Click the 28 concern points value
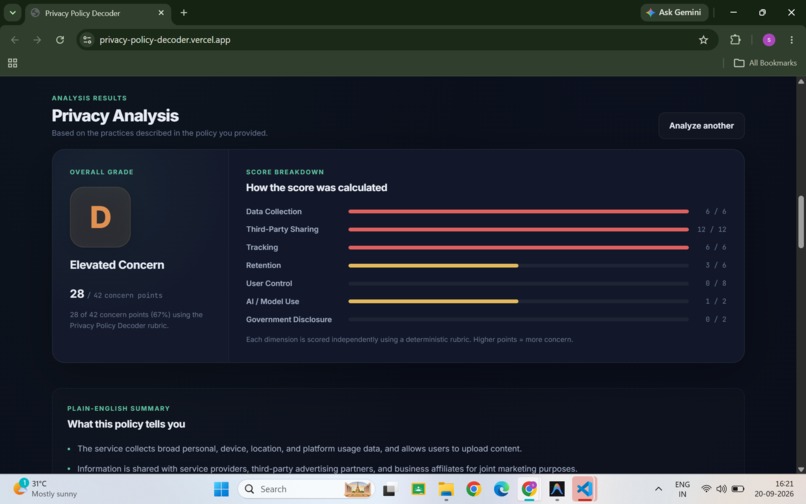The image size is (806, 504). pyautogui.click(x=77, y=294)
